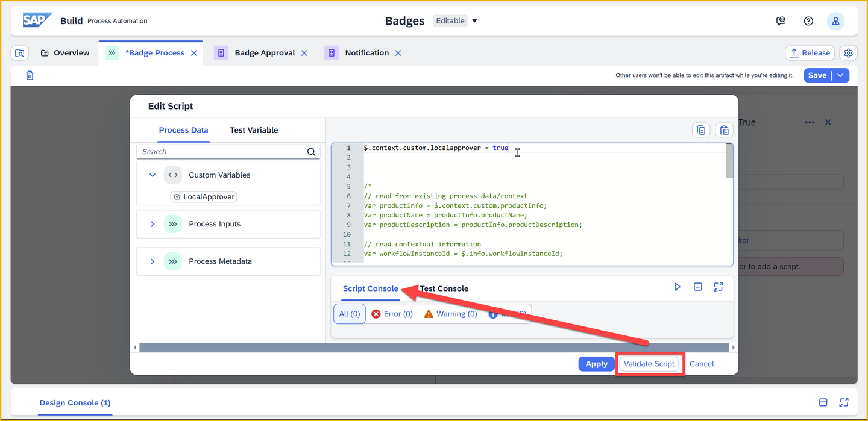Minimize the script console panel
This screenshot has height=421, width=868.
[697, 287]
